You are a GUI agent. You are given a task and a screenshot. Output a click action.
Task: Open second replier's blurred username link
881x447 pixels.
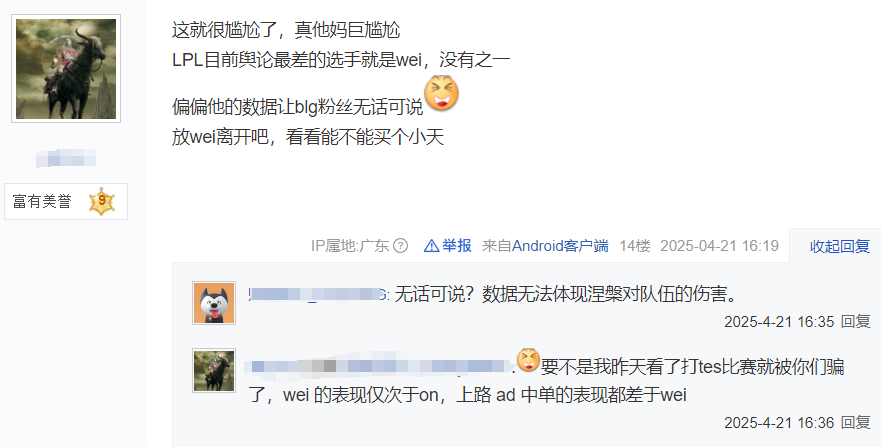380,366
